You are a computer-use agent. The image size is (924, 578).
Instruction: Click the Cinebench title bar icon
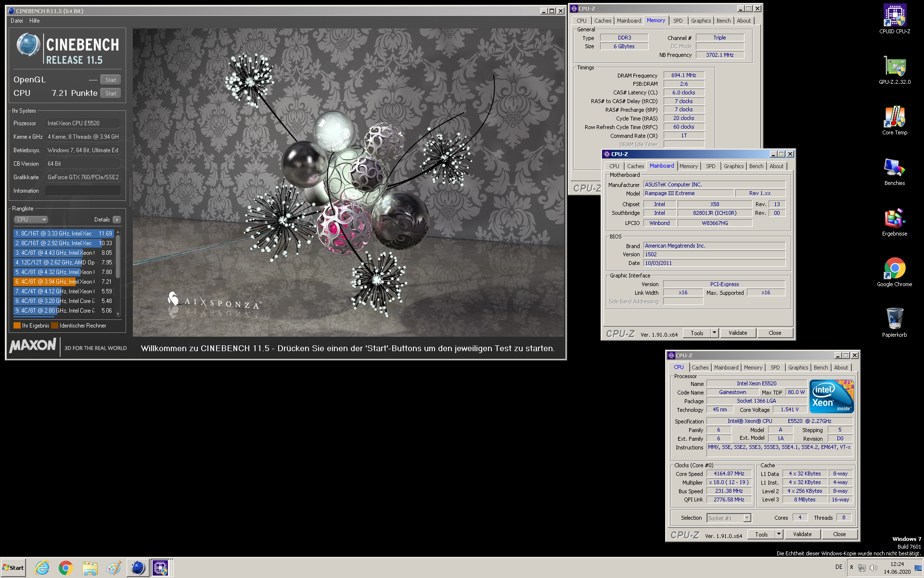(11, 11)
